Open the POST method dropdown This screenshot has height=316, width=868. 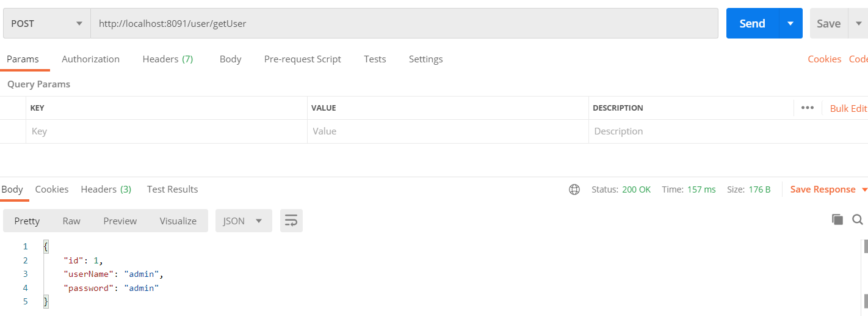[46, 23]
